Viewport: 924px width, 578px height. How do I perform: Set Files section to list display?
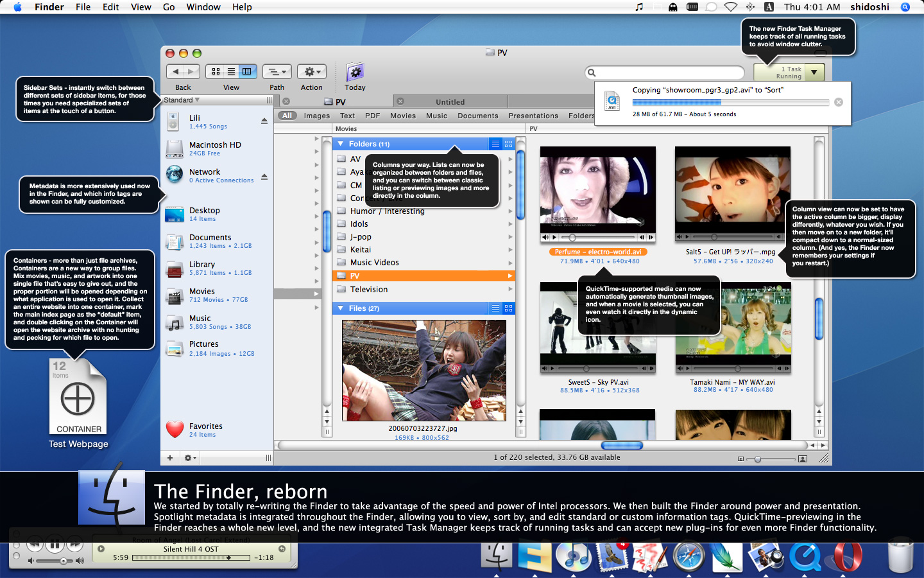click(495, 308)
